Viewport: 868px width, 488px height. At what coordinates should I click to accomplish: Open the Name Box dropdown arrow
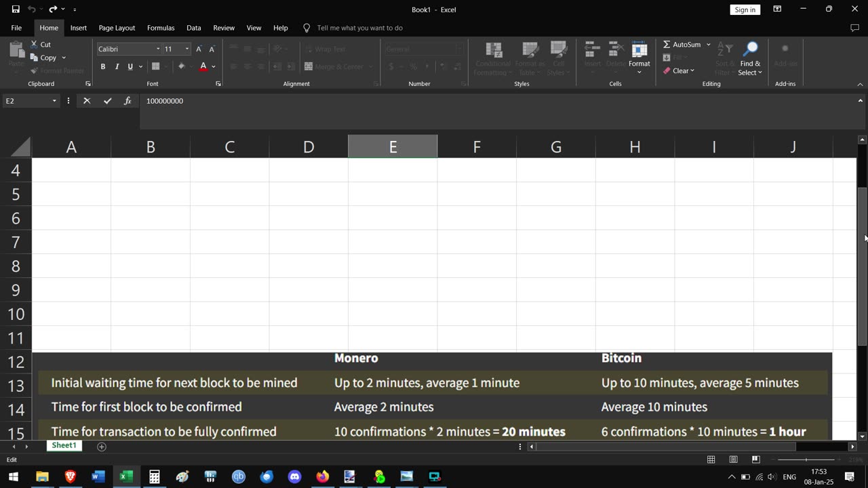(x=54, y=101)
